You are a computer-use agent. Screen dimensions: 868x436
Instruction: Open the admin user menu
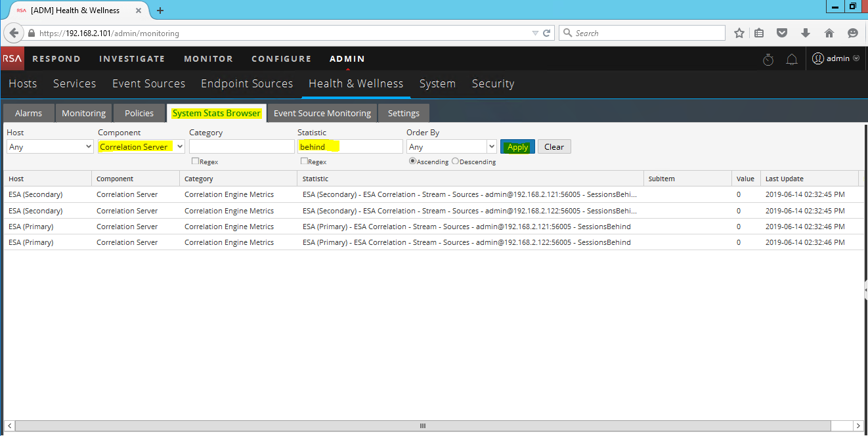tap(835, 58)
